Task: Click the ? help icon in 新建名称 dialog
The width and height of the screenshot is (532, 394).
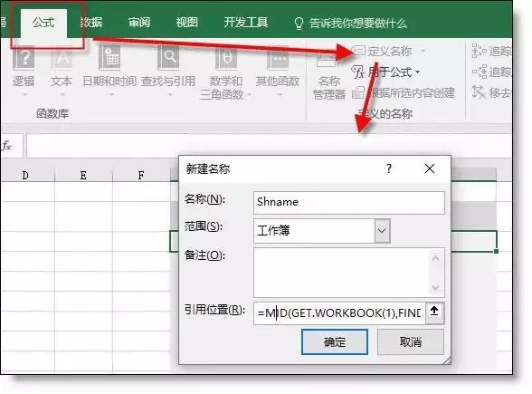Action: coord(389,168)
